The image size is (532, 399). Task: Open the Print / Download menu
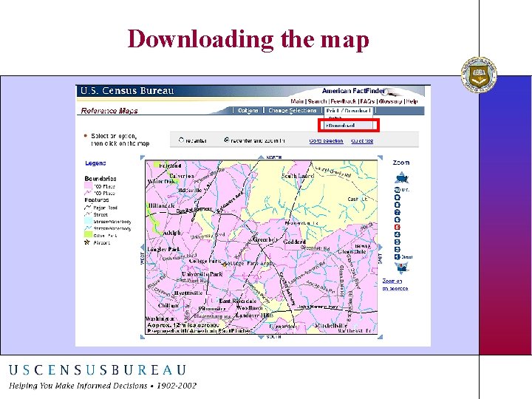pos(348,111)
